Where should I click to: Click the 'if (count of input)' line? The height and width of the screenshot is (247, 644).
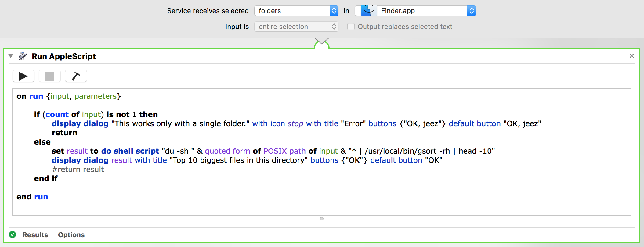pos(96,114)
